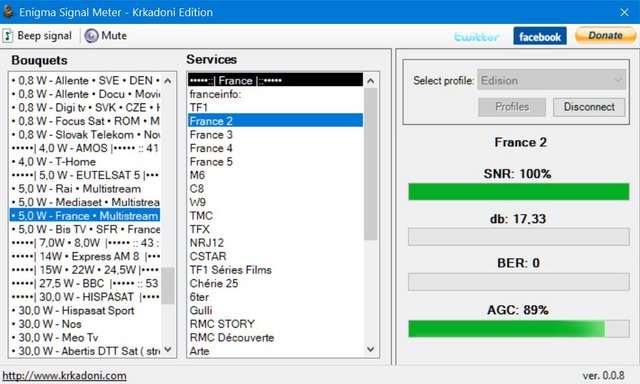Click the AGC 89% progress bar
Image resolution: width=640 pixels, height=384 pixels.
tap(518, 329)
